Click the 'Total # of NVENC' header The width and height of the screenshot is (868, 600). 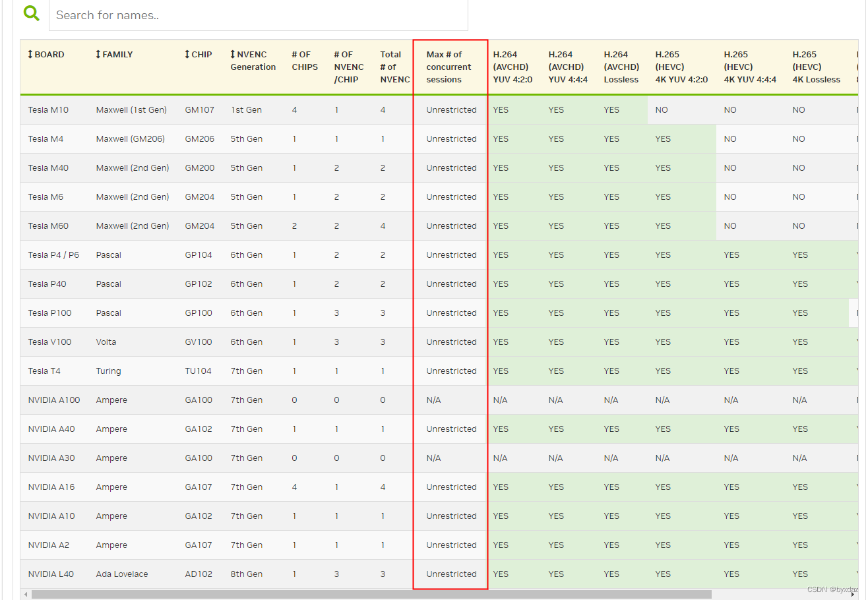(395, 67)
